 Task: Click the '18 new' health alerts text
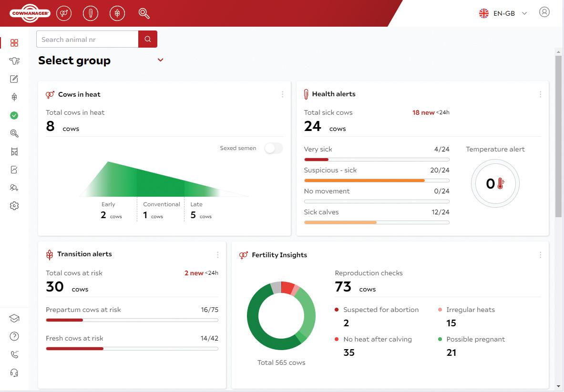423,112
